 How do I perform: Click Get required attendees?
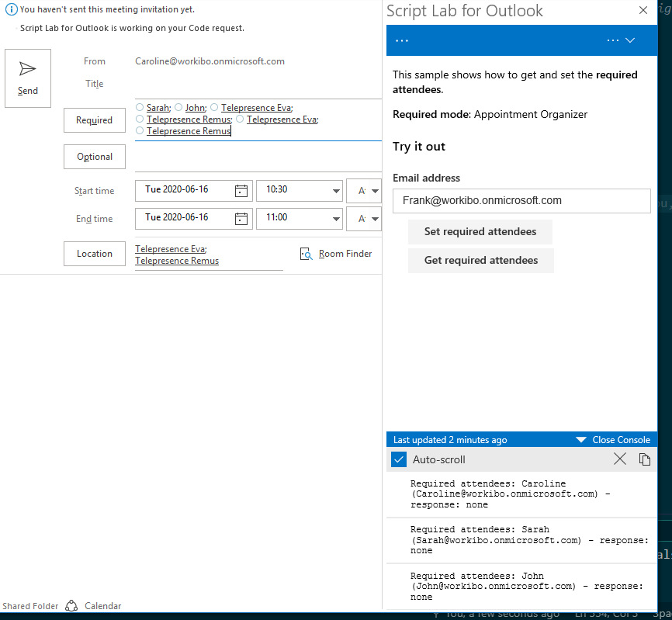(480, 261)
